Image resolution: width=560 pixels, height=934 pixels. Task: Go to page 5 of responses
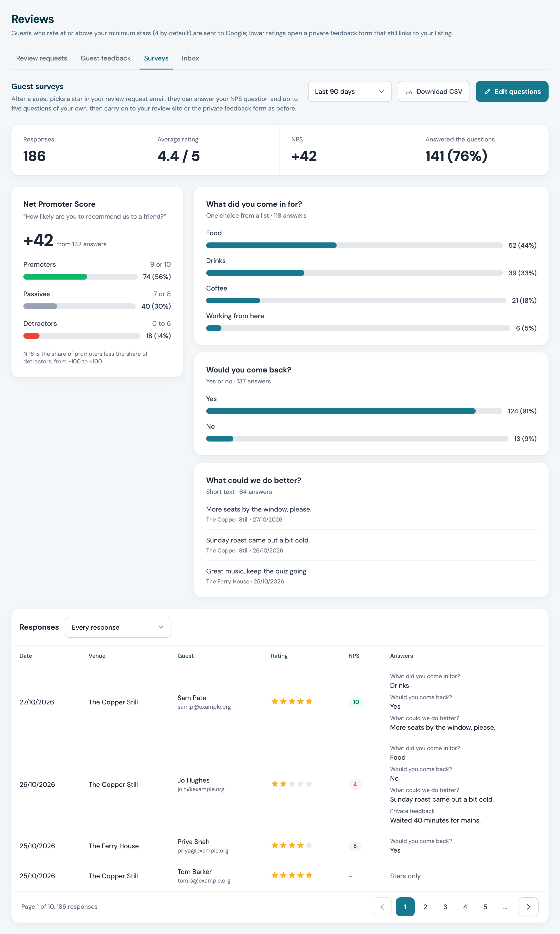point(485,906)
